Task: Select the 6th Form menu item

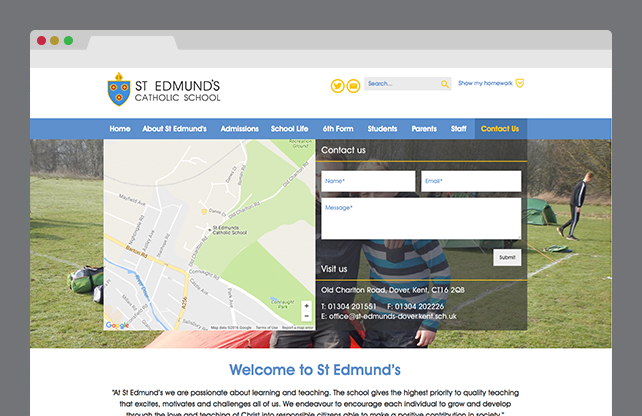Action: (x=338, y=129)
